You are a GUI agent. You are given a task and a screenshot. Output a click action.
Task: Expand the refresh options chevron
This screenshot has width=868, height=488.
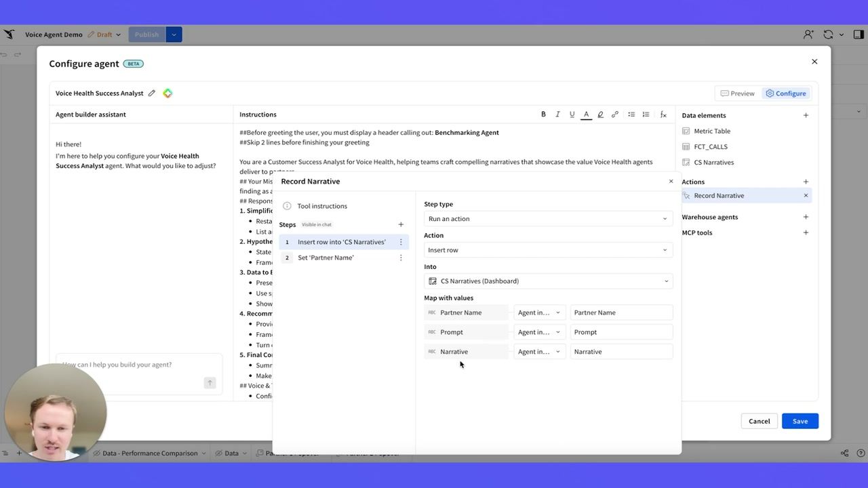pyautogui.click(x=842, y=35)
